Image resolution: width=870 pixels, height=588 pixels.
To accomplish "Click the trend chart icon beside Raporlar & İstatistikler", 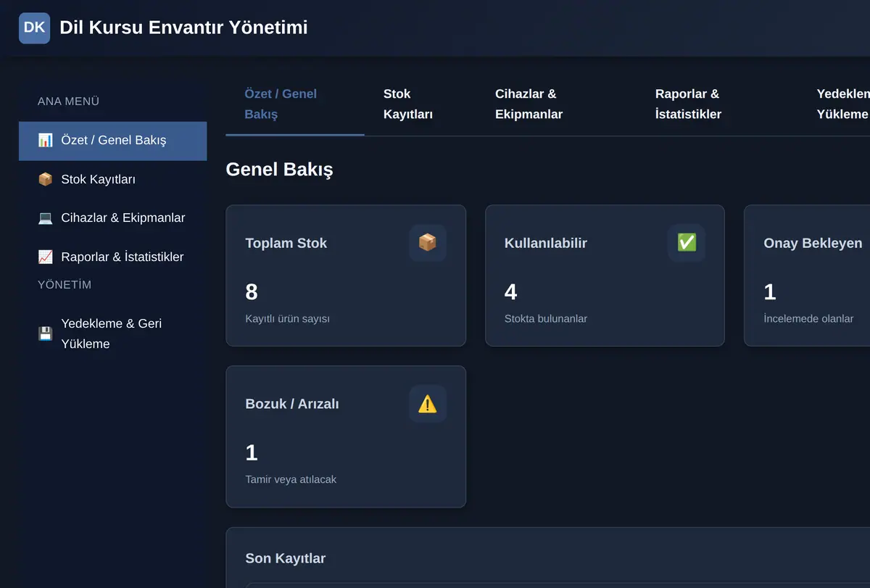I will click(x=46, y=257).
